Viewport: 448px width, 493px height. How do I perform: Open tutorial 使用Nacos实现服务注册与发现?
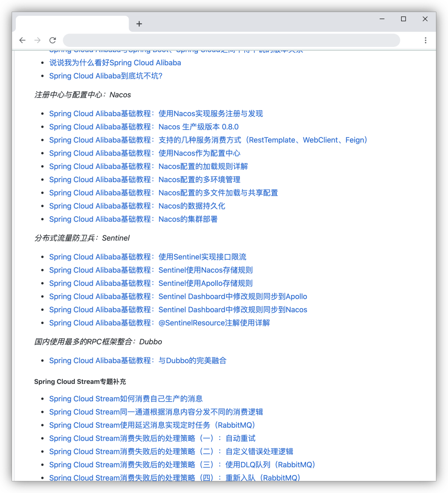pos(156,114)
